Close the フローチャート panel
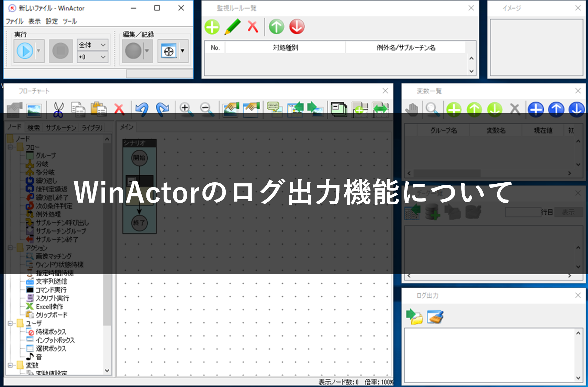Image resolution: width=588 pixels, height=387 pixels. coord(385,91)
